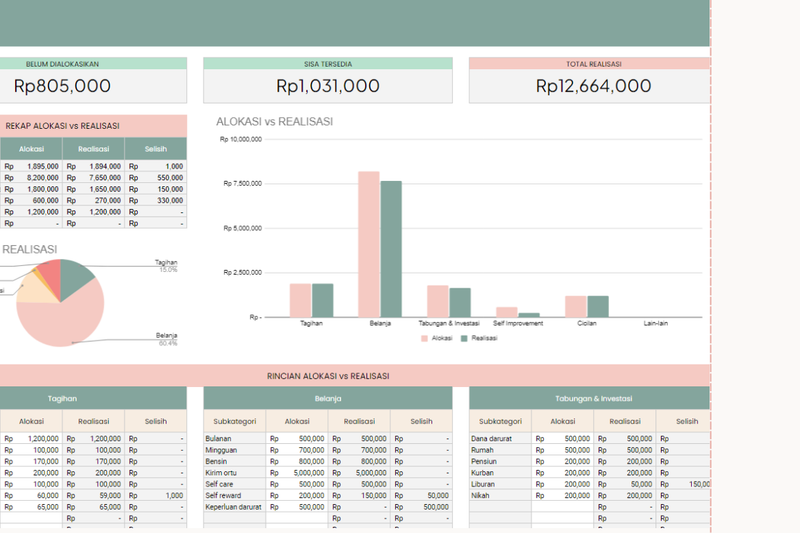This screenshot has width=800, height=533.
Task: Select the Liburan subcategory cell
Action: (501, 484)
